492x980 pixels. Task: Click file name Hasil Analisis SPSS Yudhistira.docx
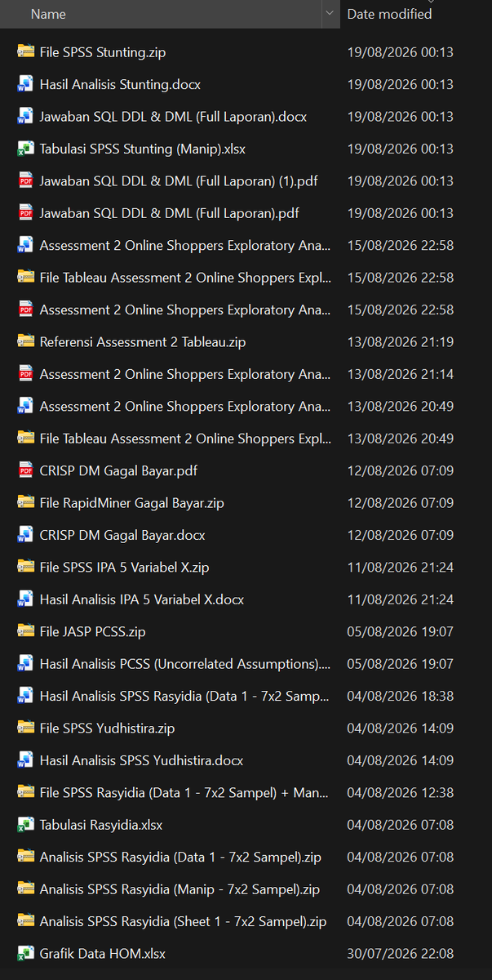tap(141, 760)
